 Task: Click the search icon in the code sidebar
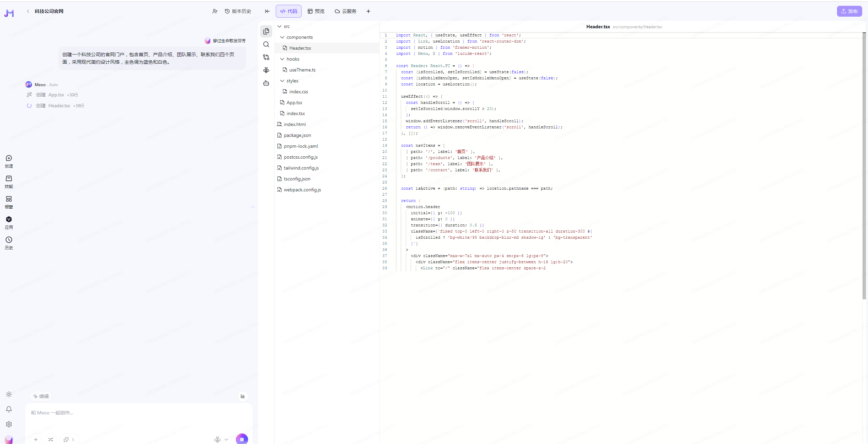[266, 44]
